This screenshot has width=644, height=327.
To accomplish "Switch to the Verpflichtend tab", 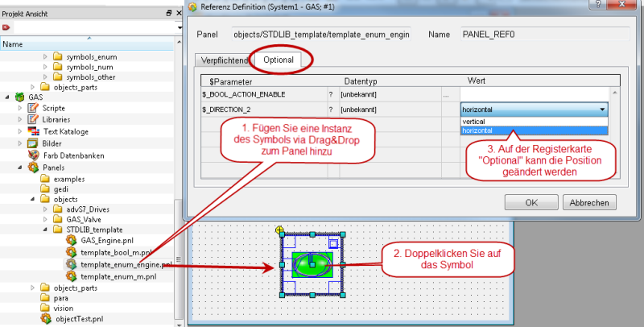I will (222, 60).
